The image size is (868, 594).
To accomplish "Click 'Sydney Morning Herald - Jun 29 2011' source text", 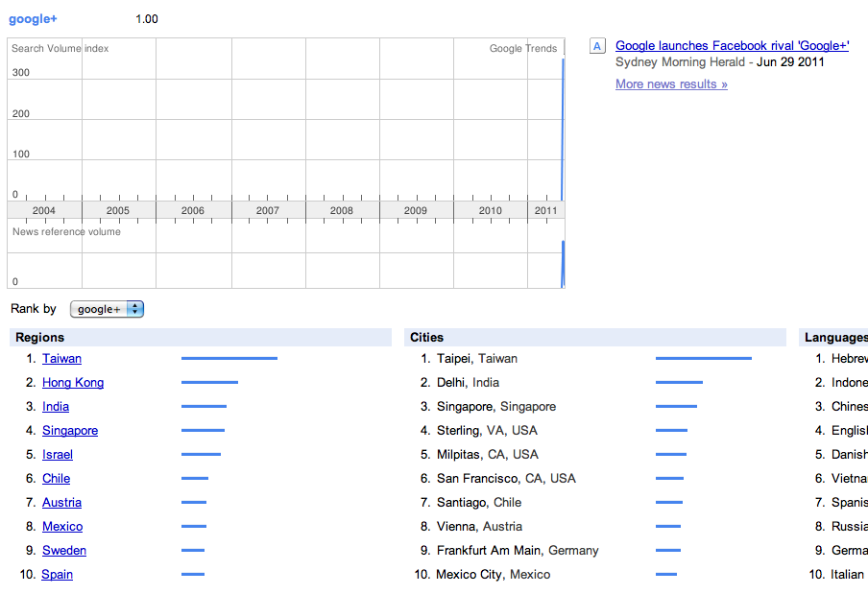I will (x=719, y=62).
